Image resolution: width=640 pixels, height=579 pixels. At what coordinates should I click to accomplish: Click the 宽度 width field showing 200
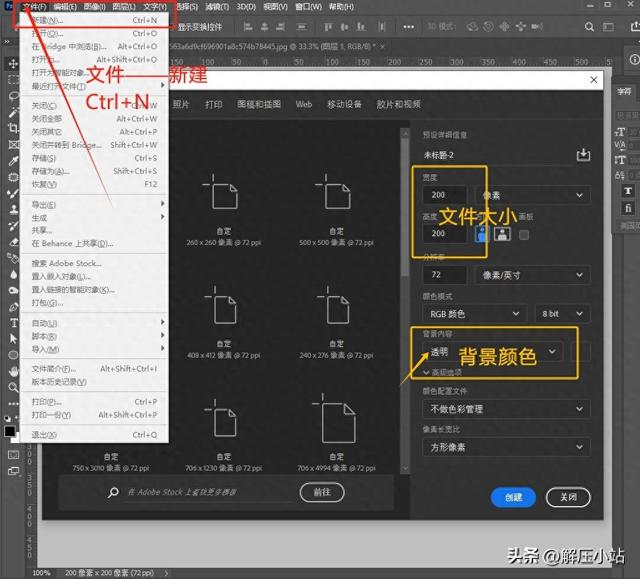tap(444, 195)
